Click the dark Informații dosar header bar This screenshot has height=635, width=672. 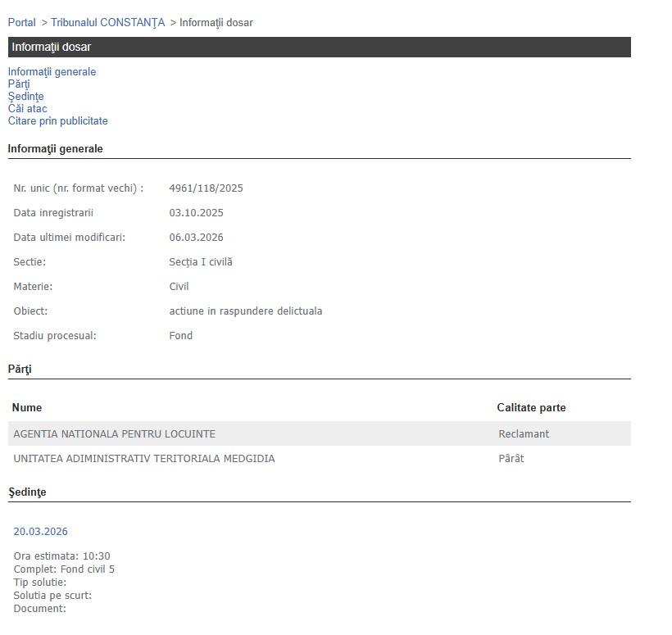(320, 47)
